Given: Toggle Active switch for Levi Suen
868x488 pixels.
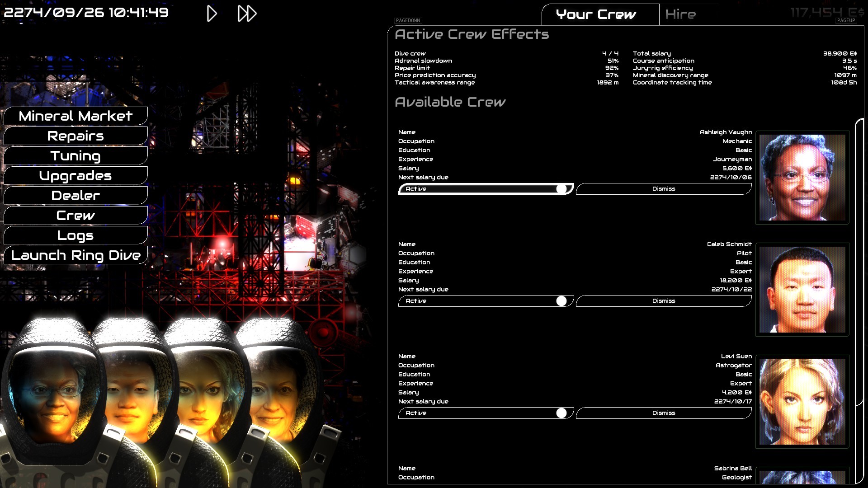Looking at the screenshot, I should tap(486, 413).
